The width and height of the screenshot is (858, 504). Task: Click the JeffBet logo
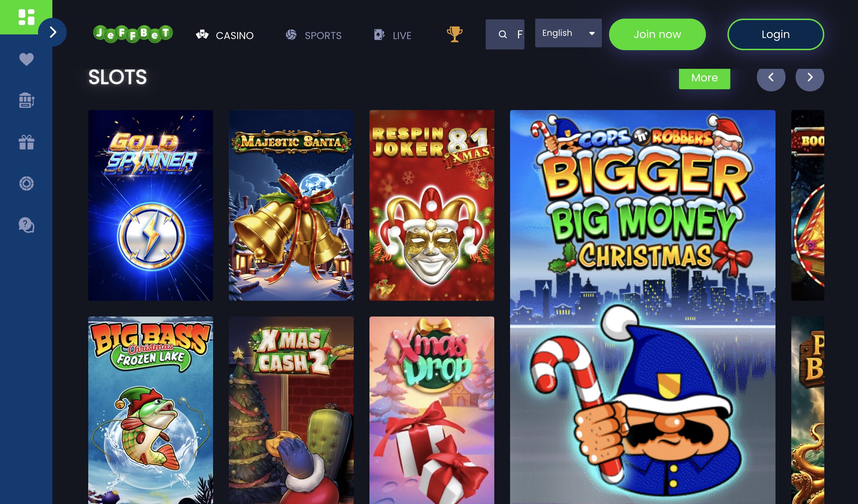[133, 34]
